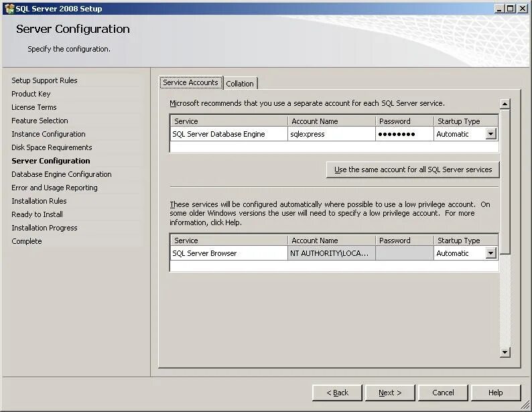532x412 pixels.
Task: Click Product Key step in sidebar
Action: pyautogui.click(x=31, y=94)
